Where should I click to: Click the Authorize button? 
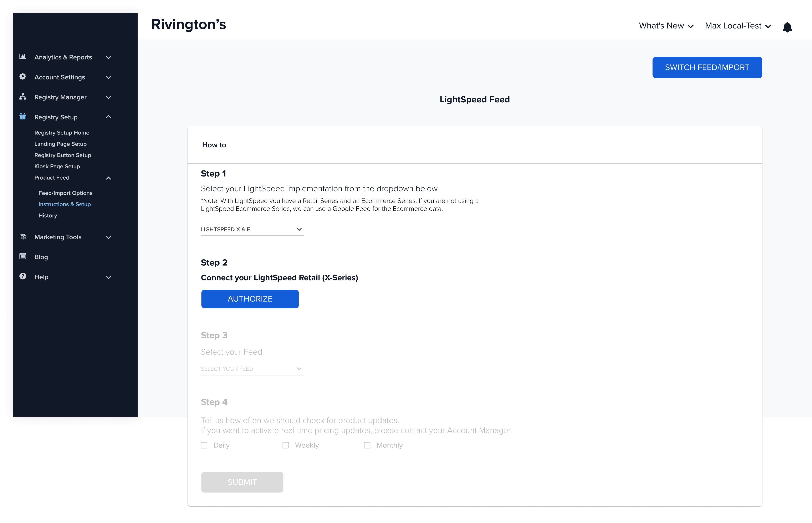[250, 299]
